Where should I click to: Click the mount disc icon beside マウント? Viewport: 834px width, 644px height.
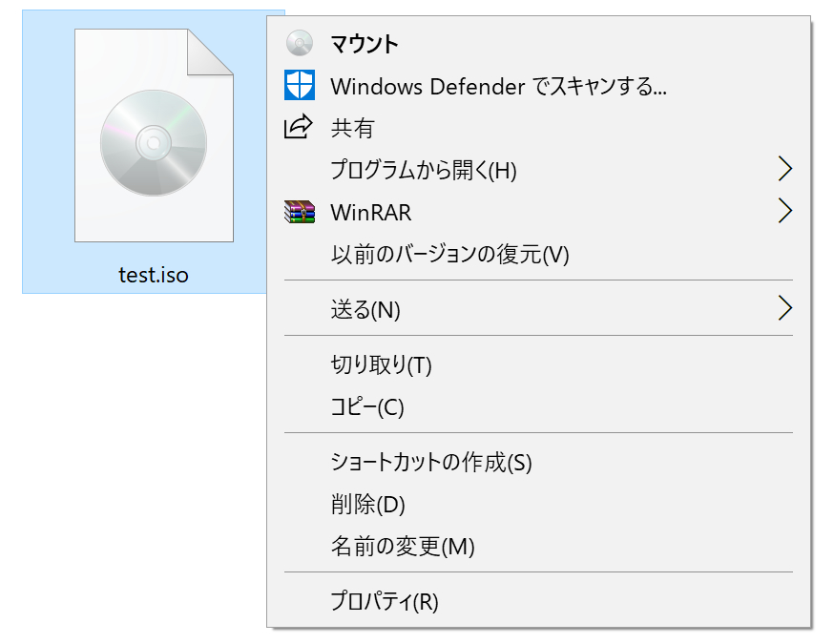[x=300, y=44]
